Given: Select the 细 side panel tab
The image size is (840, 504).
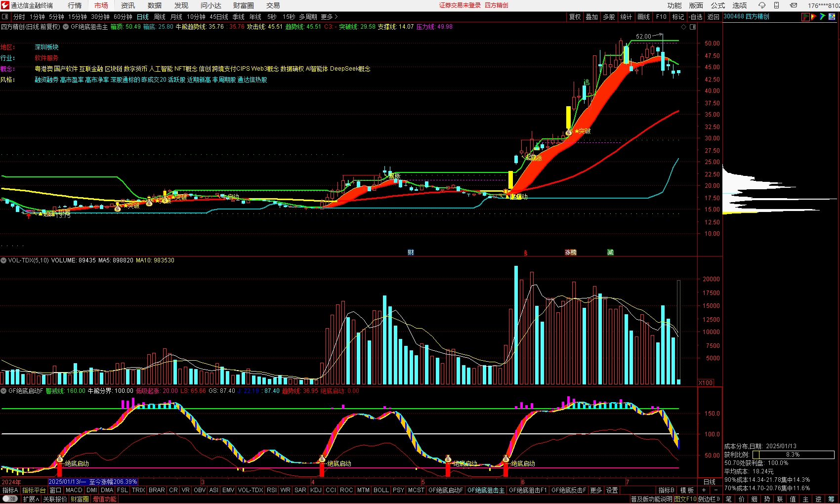Looking at the screenshot, I should point(754,499).
